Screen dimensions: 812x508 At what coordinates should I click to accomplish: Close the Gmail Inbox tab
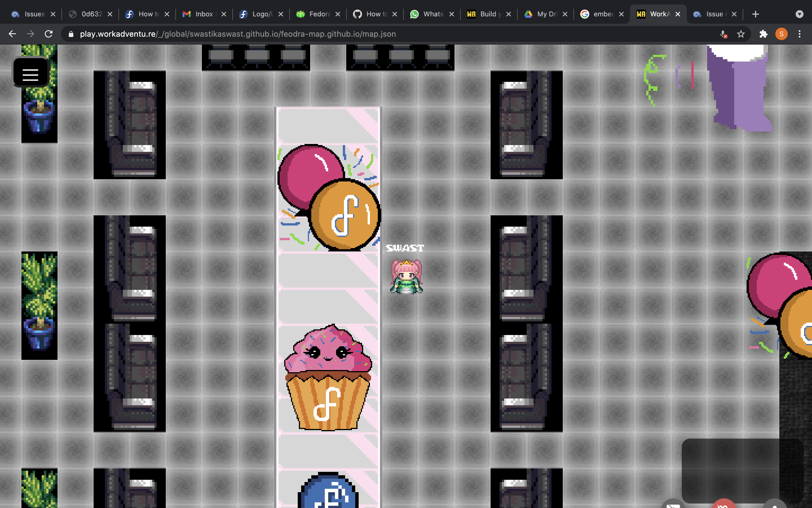click(224, 14)
